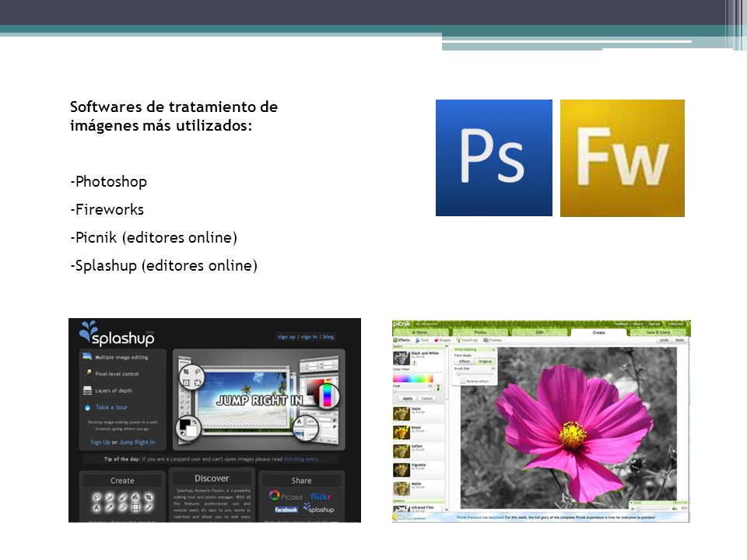Click the lasso icon under Create
Screen dimensions: 747x560
point(96,497)
